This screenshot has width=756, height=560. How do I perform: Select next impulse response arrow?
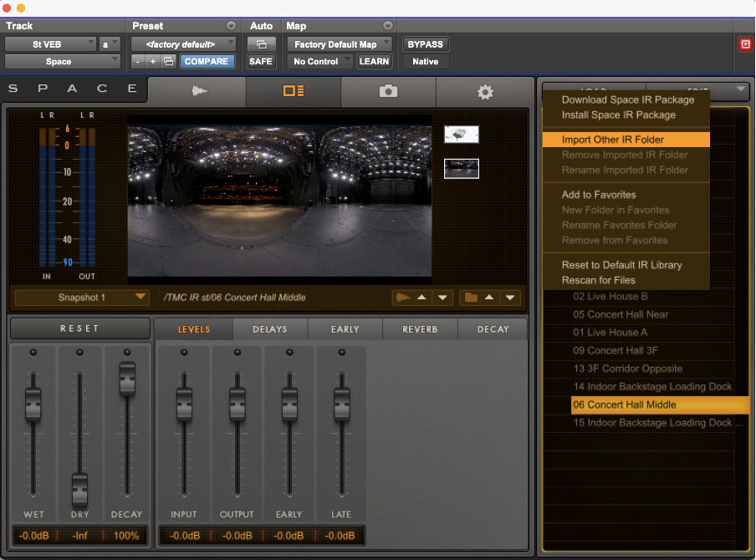(442, 298)
